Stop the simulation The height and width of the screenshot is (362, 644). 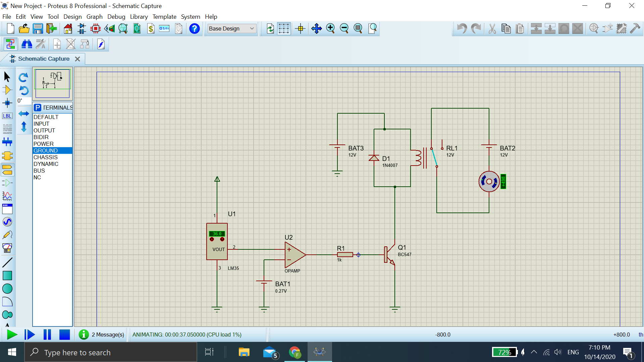(64, 335)
